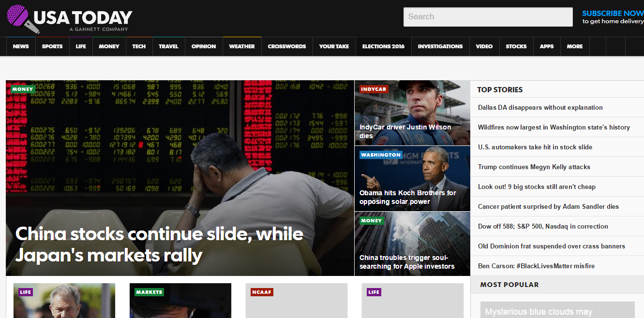Click the red INDYCAR category badge
The image size is (644, 318).
(x=374, y=89)
